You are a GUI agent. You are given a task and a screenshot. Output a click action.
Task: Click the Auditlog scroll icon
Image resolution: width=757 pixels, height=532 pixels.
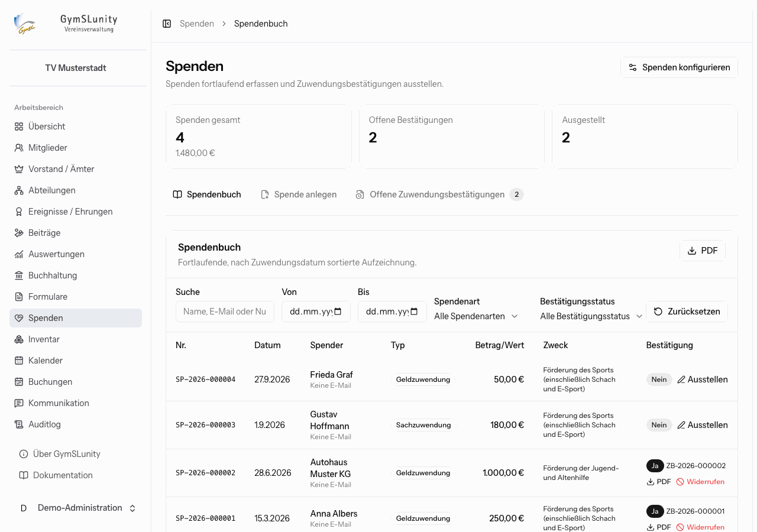19,424
